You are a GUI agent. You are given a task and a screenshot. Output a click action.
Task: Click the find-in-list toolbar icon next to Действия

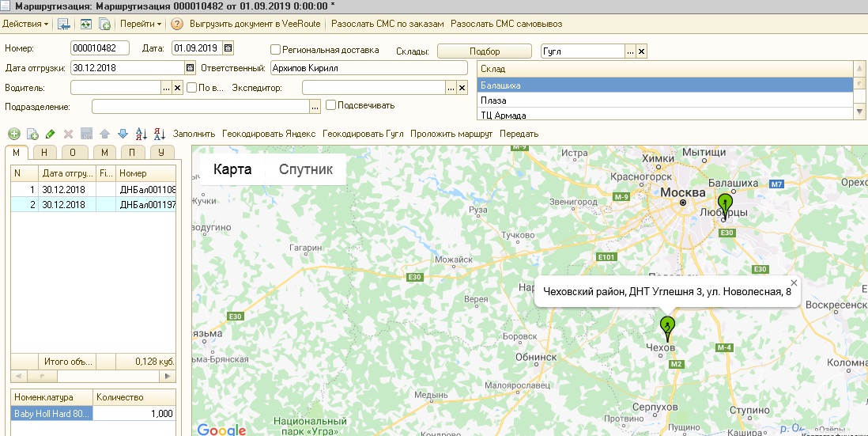pos(64,24)
